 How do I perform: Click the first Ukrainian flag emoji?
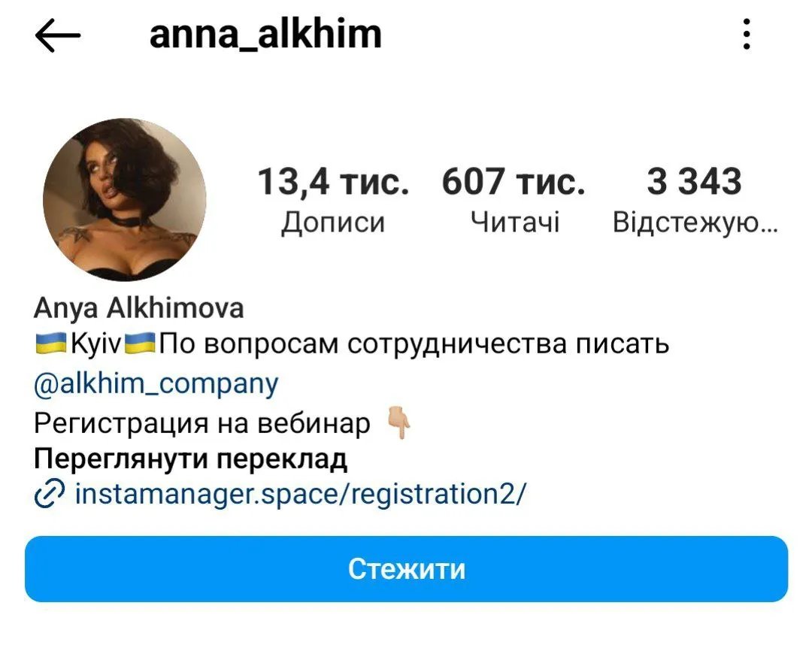click(x=51, y=344)
